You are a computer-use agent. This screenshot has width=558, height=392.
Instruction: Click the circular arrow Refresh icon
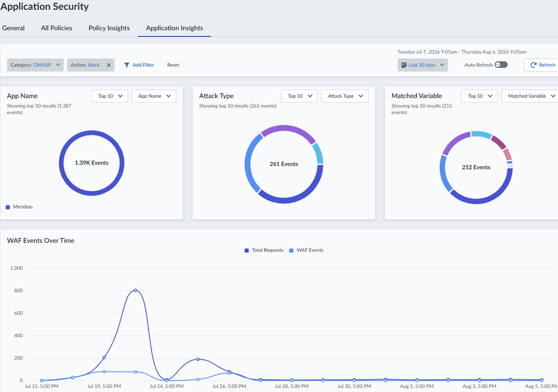(x=533, y=65)
